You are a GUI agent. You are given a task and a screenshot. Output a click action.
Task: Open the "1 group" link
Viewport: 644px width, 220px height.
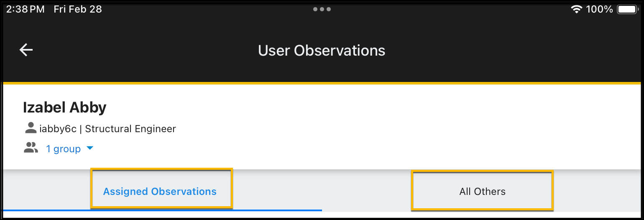[63, 149]
